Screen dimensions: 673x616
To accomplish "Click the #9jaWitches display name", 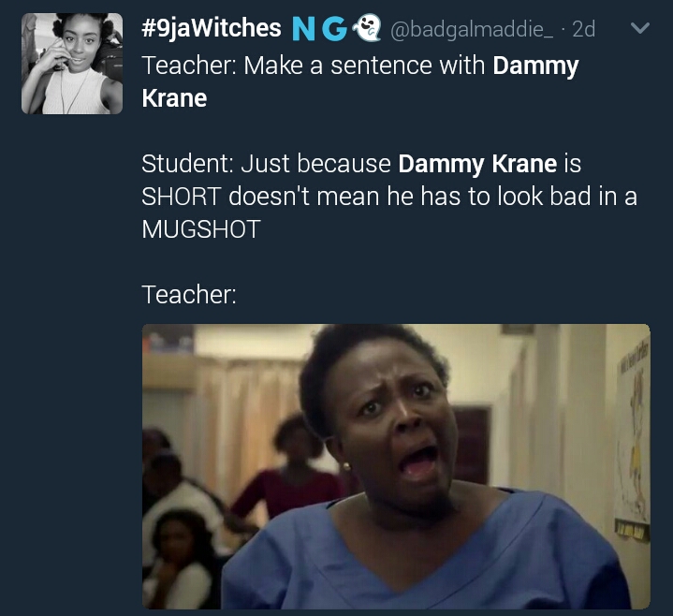I will (x=212, y=28).
